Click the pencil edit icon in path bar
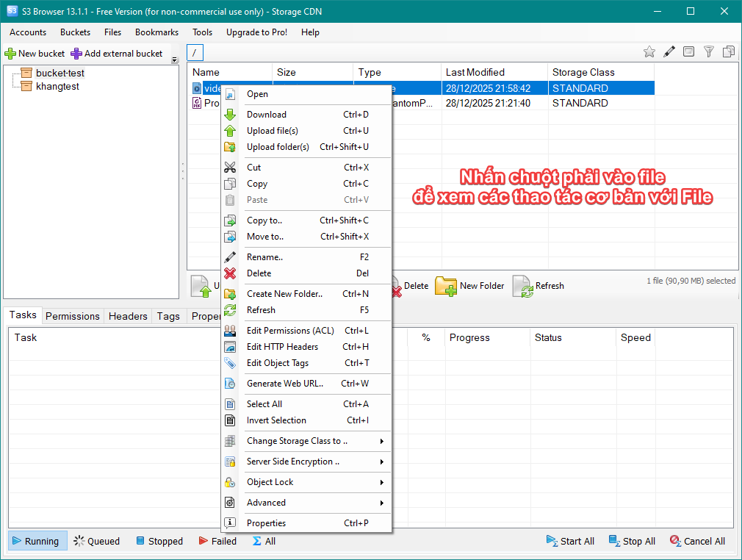Image resolution: width=742 pixels, height=560 pixels. (x=669, y=51)
